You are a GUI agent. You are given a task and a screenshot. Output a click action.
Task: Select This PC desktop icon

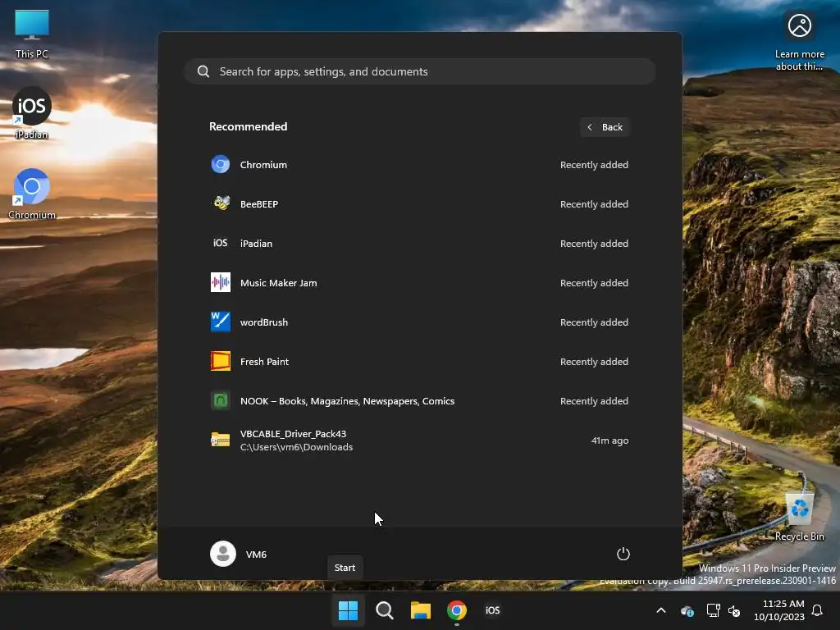[32, 34]
